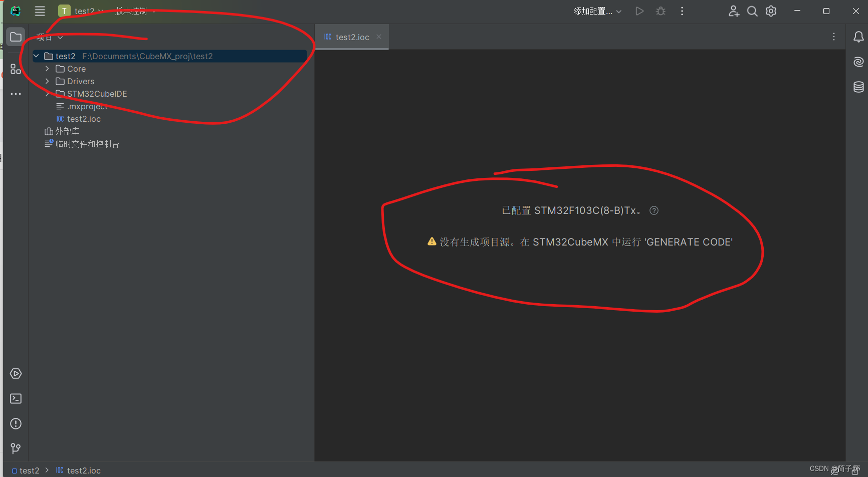Switch to the test2.ioc editor tab
868x477 pixels.
351,37
